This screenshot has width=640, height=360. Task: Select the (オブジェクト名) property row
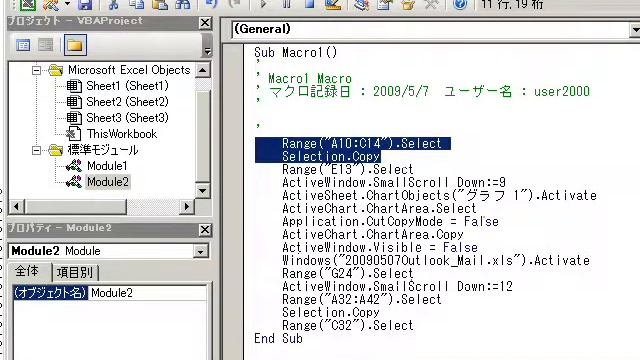(51, 293)
